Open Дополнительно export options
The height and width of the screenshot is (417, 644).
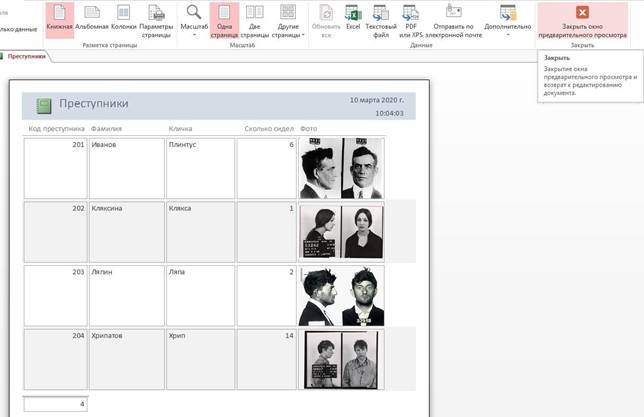tap(508, 21)
